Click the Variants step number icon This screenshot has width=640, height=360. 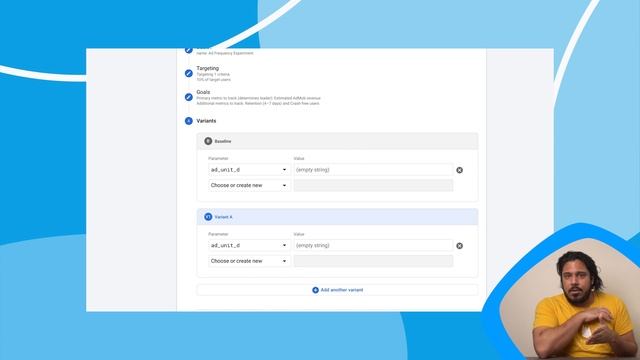pos(189,121)
